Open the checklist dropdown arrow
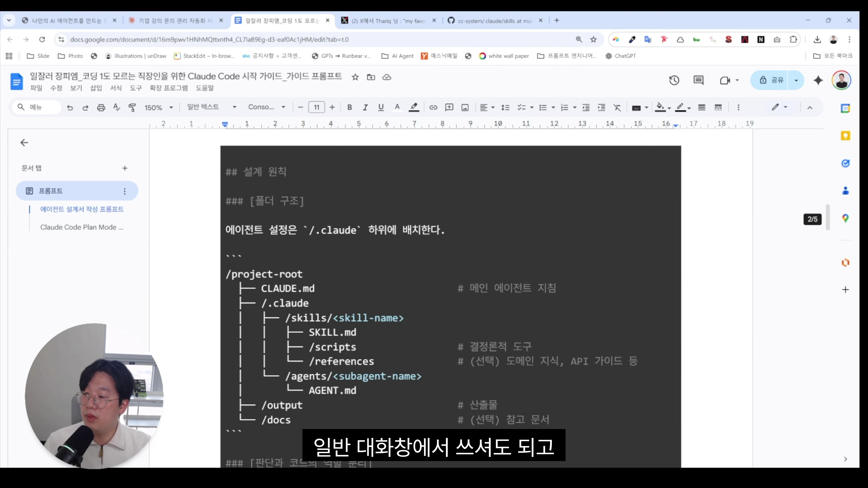Screen dimensions: 868x488 tap(532, 108)
